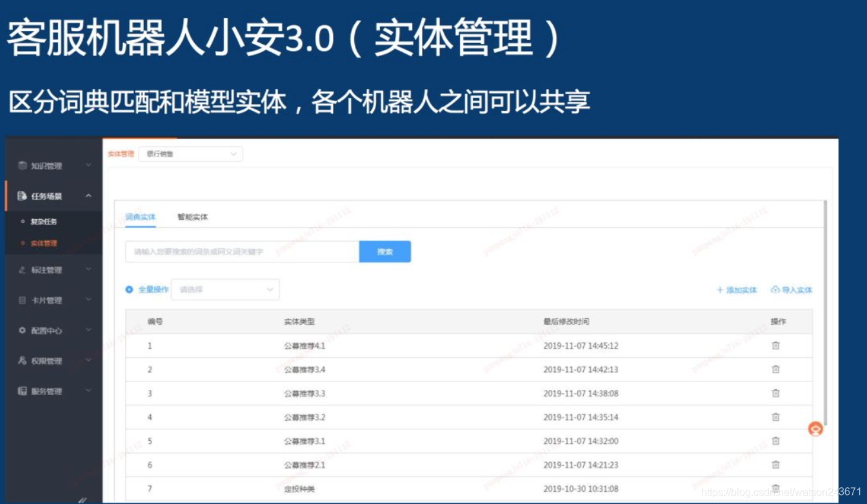Click the 配置中心 gear icon

point(23,331)
